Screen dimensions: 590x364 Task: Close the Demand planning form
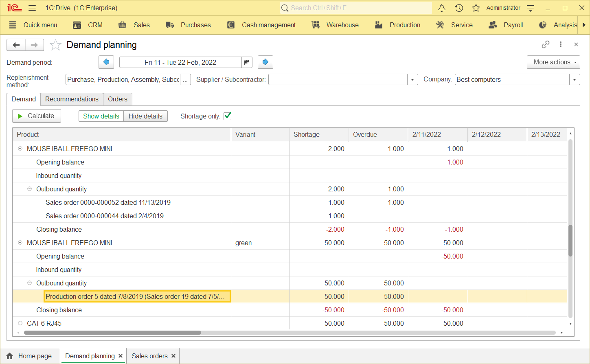tap(576, 44)
